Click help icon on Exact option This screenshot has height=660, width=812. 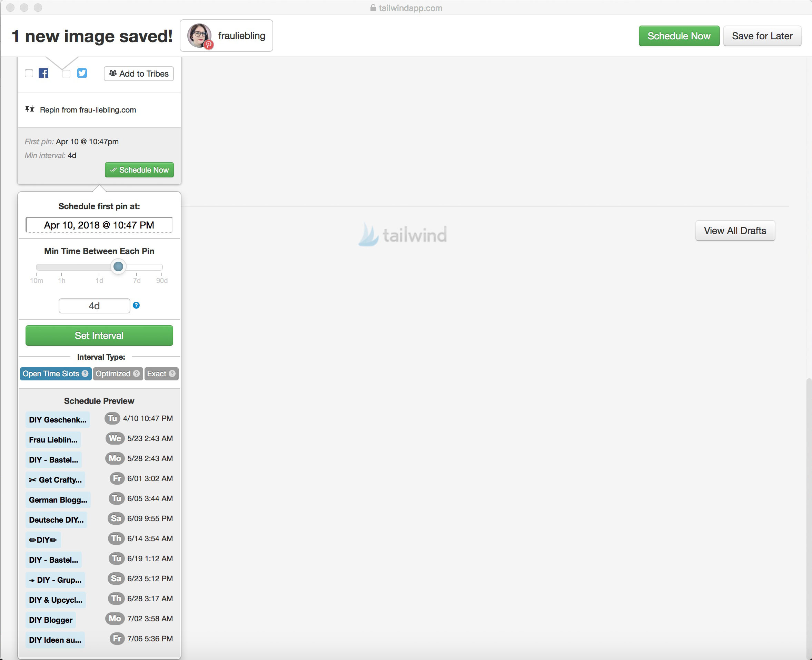172,373
